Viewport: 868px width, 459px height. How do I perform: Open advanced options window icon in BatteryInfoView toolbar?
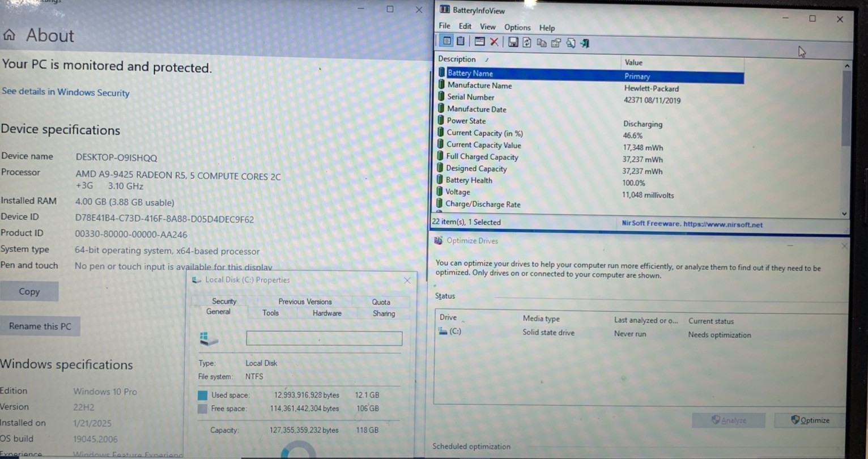[480, 41]
